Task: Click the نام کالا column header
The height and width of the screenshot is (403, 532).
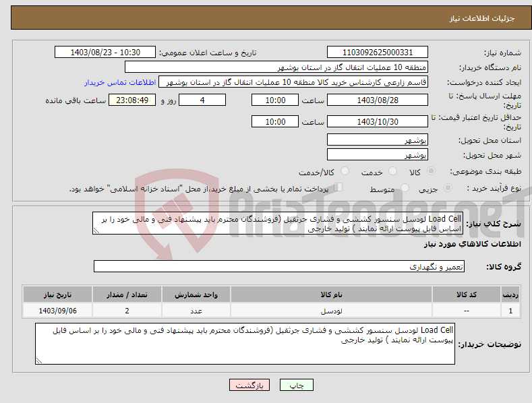Action: [x=331, y=294]
